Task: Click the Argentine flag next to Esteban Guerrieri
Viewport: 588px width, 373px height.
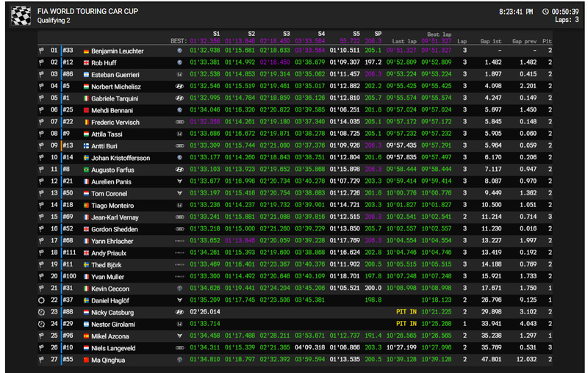Action: pos(86,75)
